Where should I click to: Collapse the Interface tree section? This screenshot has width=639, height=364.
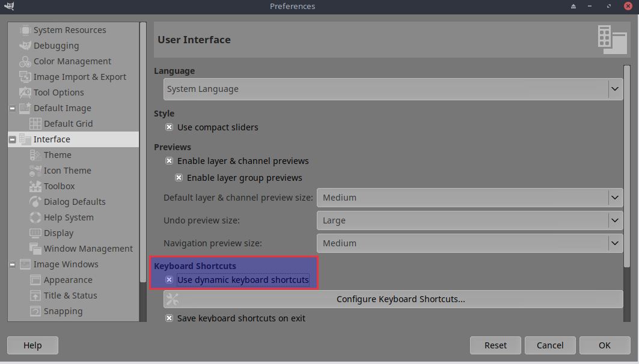pos(12,139)
